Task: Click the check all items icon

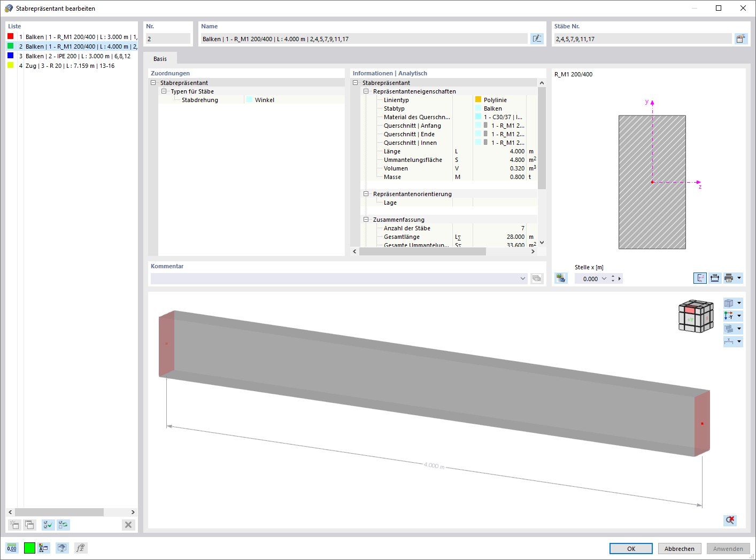Action: point(48,525)
